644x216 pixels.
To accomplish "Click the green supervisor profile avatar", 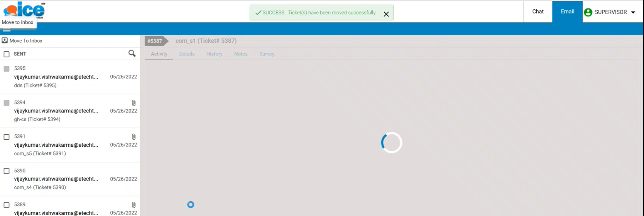I will click(x=588, y=12).
